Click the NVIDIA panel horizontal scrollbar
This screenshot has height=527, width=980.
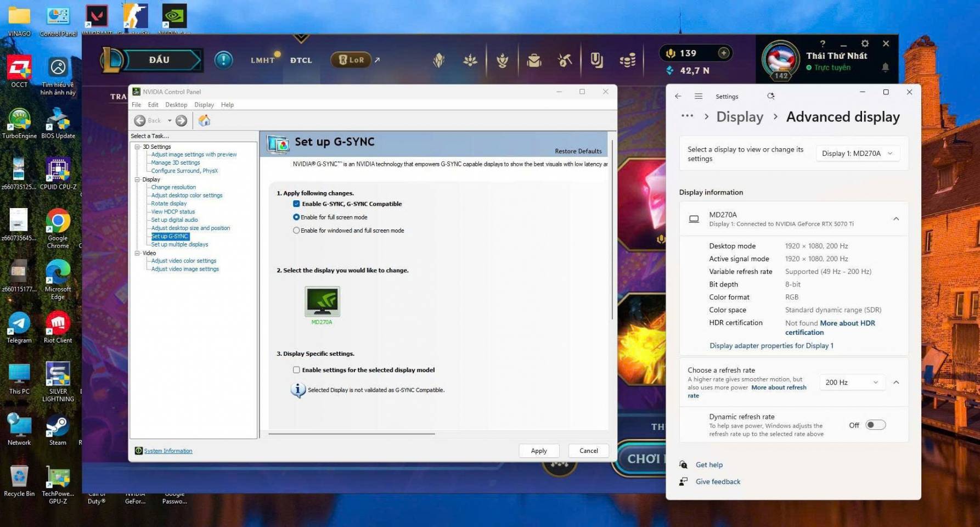352,434
